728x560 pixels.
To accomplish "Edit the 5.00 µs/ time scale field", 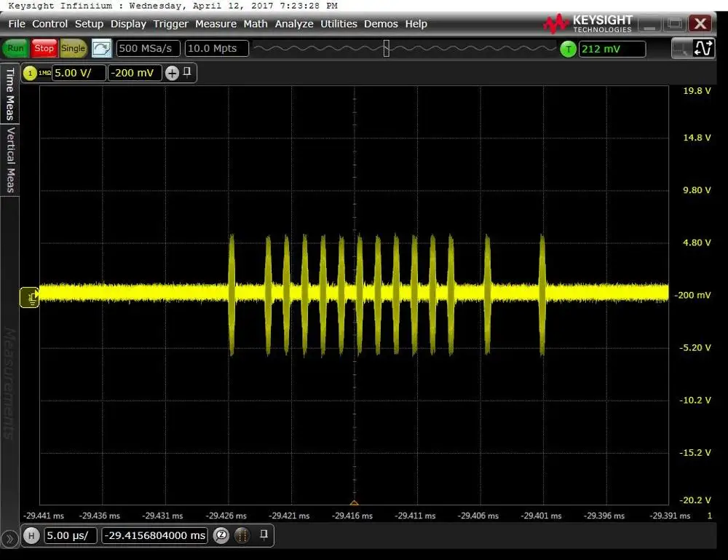I will point(71,535).
